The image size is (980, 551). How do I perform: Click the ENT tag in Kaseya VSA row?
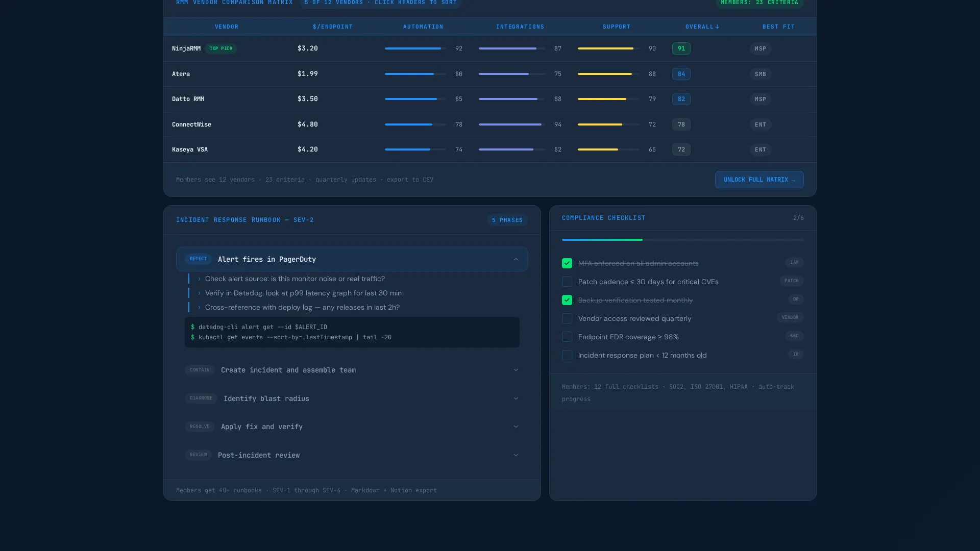tap(761, 149)
